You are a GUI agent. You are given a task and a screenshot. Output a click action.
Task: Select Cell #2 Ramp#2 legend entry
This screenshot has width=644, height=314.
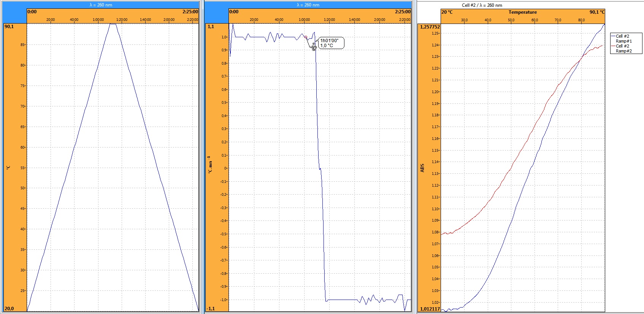pyautogui.click(x=623, y=48)
